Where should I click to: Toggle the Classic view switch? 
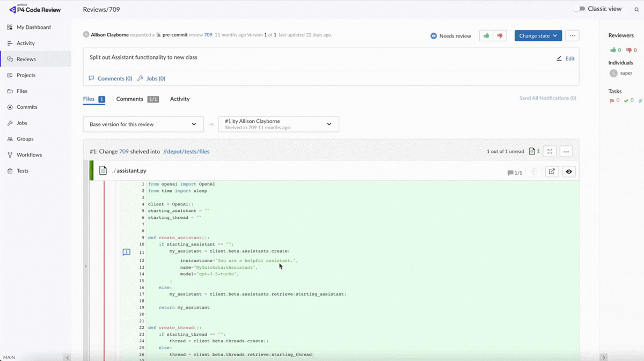[x=579, y=9]
